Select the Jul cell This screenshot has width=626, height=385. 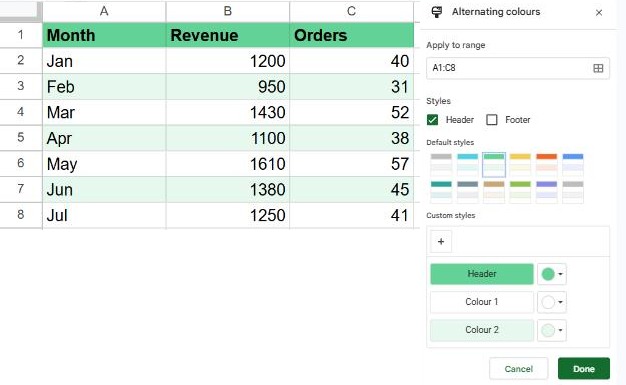point(104,215)
